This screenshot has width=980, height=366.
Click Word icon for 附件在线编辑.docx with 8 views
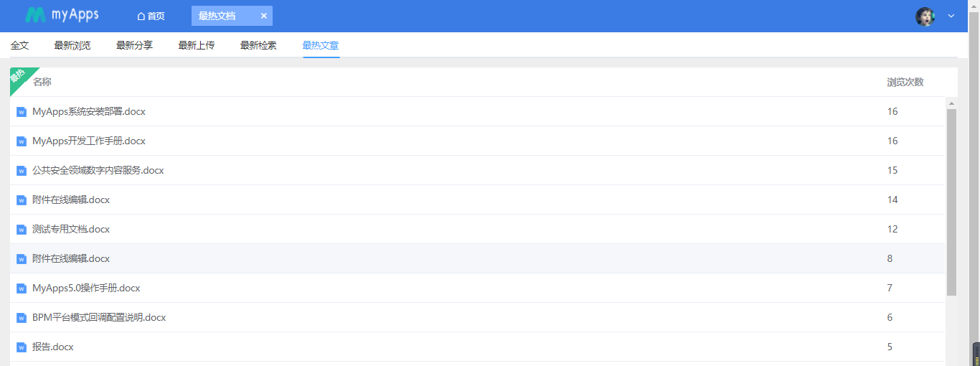coord(22,259)
